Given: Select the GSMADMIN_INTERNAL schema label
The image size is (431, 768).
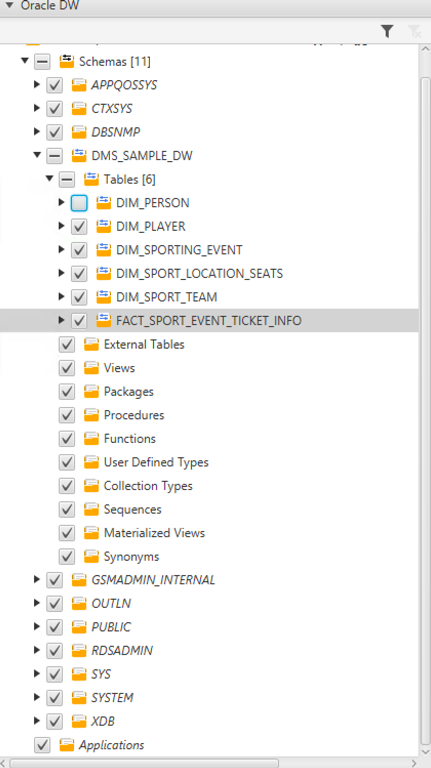Looking at the screenshot, I should pyautogui.click(x=153, y=580).
